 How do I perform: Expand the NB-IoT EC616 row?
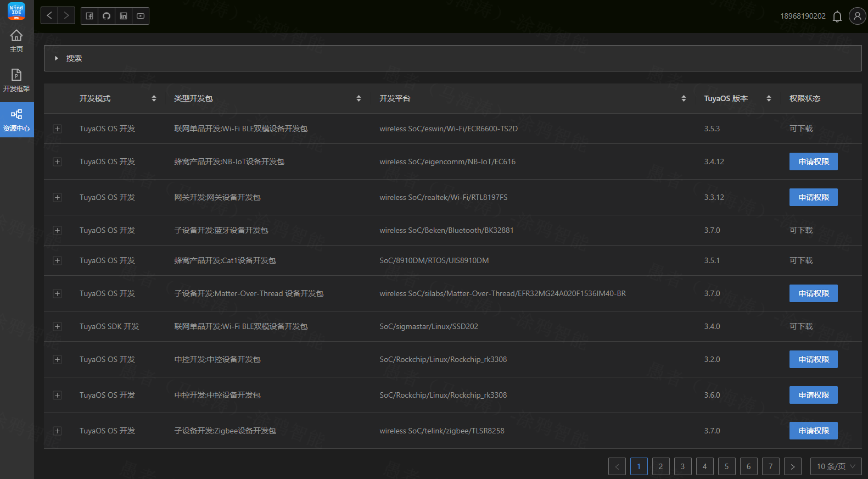click(x=57, y=161)
